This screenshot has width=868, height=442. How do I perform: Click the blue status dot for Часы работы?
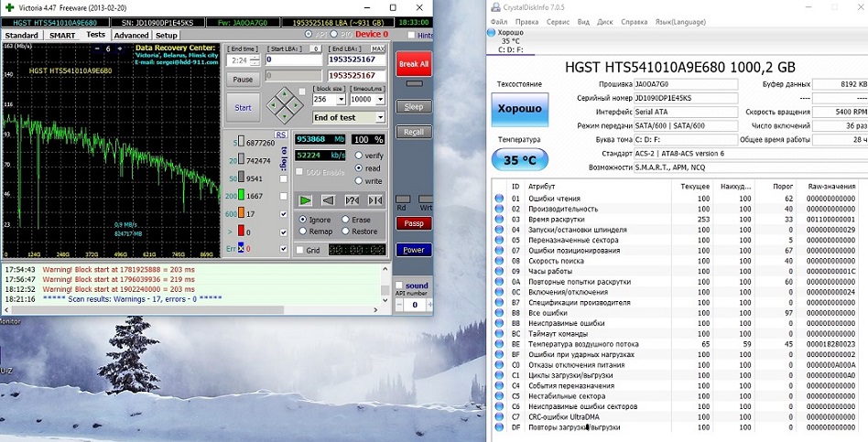499,271
